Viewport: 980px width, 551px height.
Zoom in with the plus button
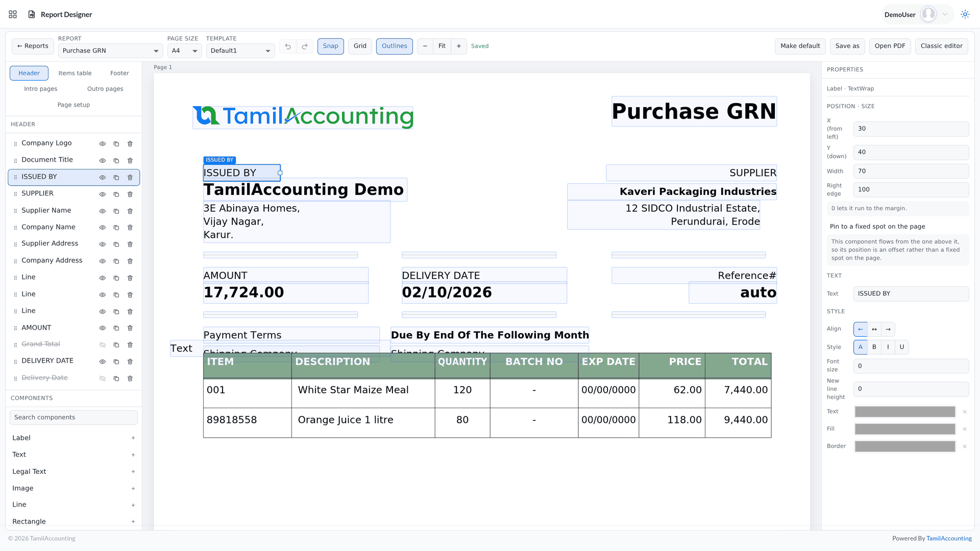tap(459, 46)
